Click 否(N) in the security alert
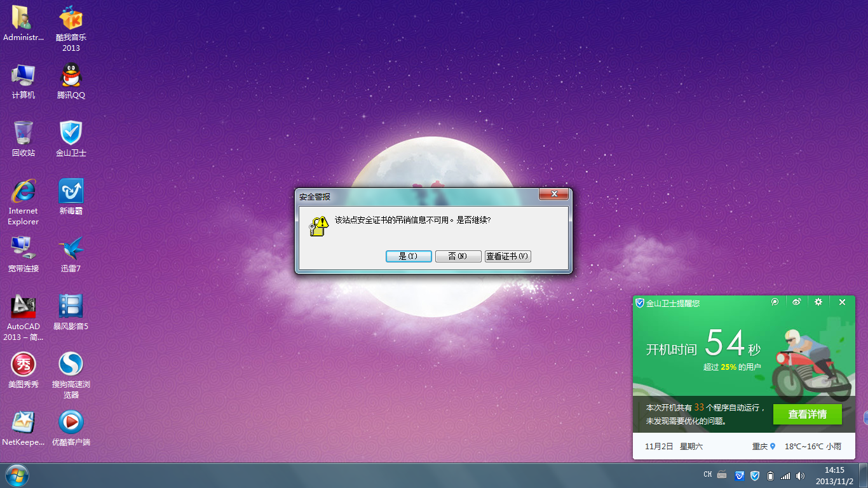This screenshot has height=488, width=868. click(458, 256)
